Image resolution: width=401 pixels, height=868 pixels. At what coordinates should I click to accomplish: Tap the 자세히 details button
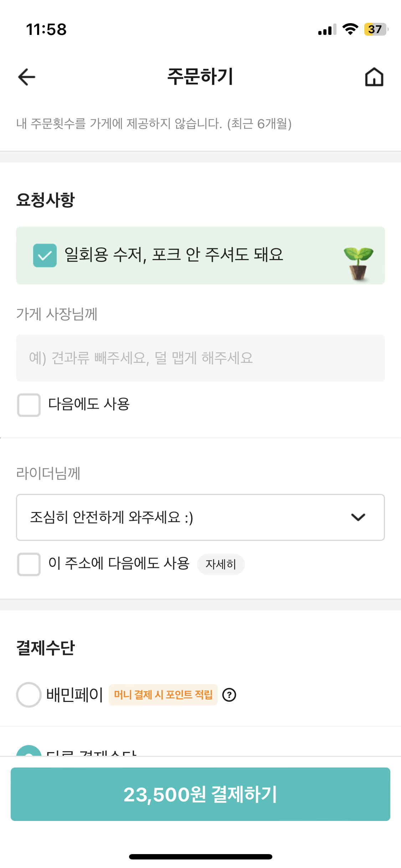click(221, 564)
